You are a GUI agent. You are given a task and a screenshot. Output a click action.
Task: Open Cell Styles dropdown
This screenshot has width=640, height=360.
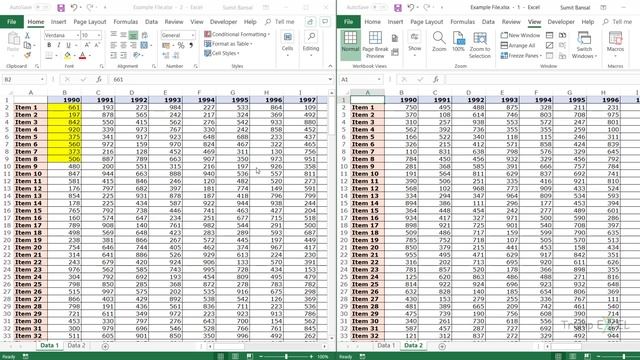[222, 53]
